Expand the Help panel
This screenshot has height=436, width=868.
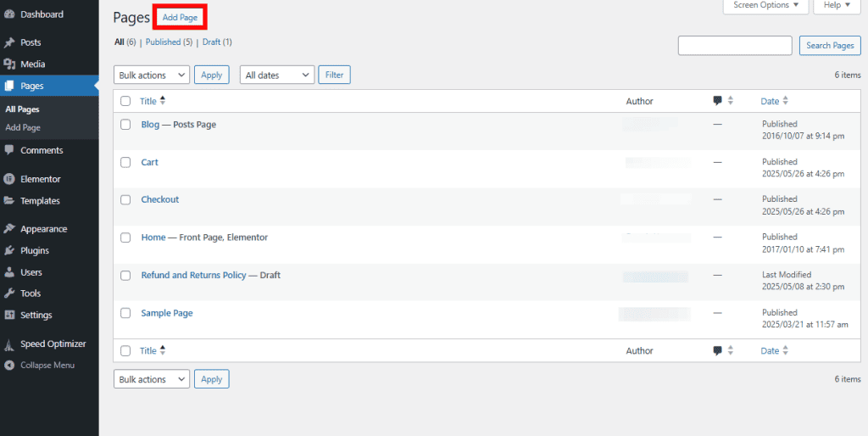[837, 6]
